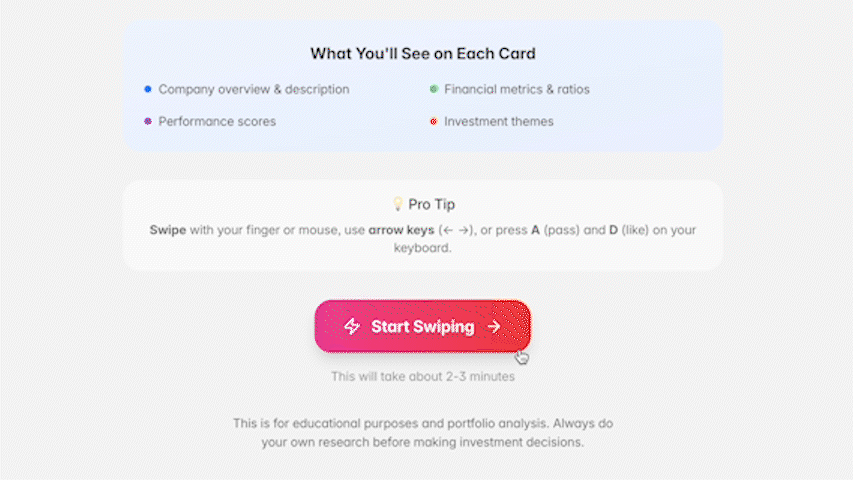Click the right arrow icon on Start Swiping
Viewport: 854px width, 480px height.
tap(494, 327)
